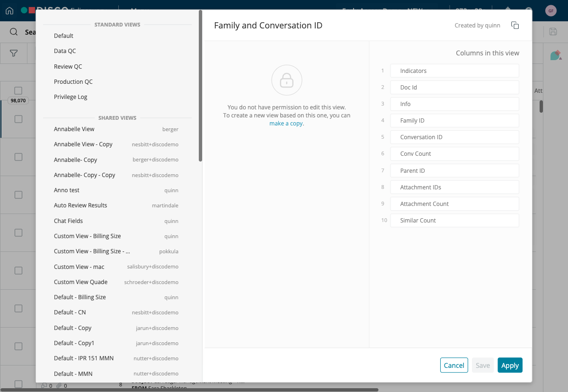Viewport: 568px width, 392px height.
Task: Open the GF user avatar
Action: coord(550,10)
